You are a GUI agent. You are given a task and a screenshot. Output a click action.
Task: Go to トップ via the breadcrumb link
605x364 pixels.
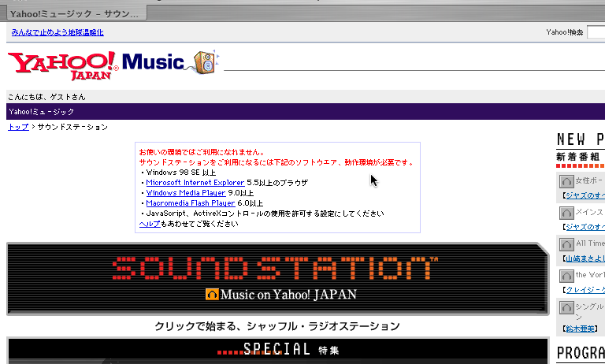click(x=19, y=127)
